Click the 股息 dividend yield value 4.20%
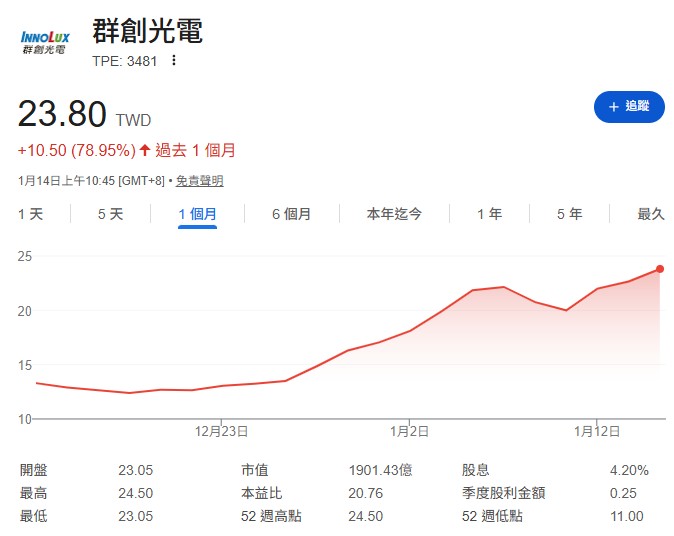The height and width of the screenshot is (536, 674). (629, 470)
